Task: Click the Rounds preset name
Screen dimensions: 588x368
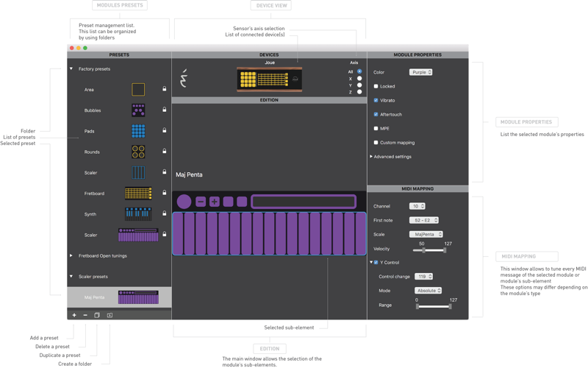Action: 92,152
